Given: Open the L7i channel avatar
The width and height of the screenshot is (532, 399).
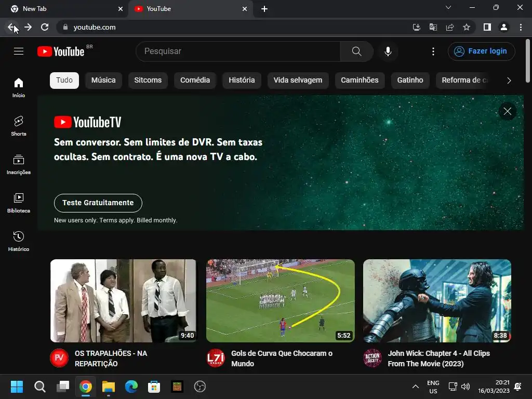Looking at the screenshot, I should (x=216, y=357).
